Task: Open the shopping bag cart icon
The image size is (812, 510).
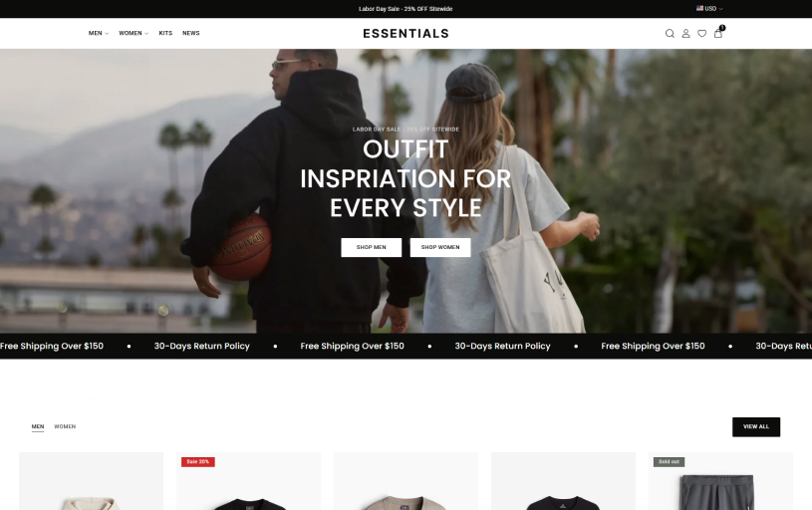Action: point(717,34)
